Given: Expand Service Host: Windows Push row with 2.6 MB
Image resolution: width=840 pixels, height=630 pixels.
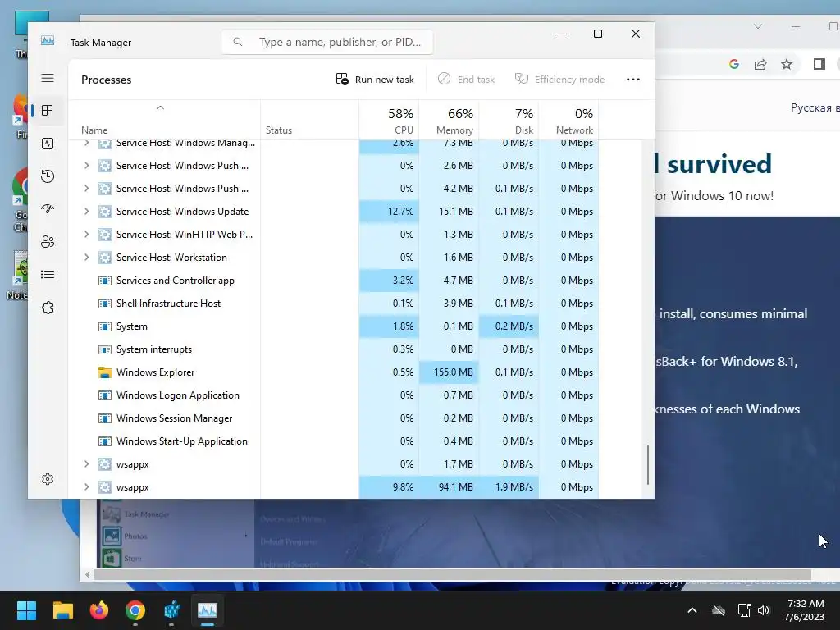Looking at the screenshot, I should point(86,166).
